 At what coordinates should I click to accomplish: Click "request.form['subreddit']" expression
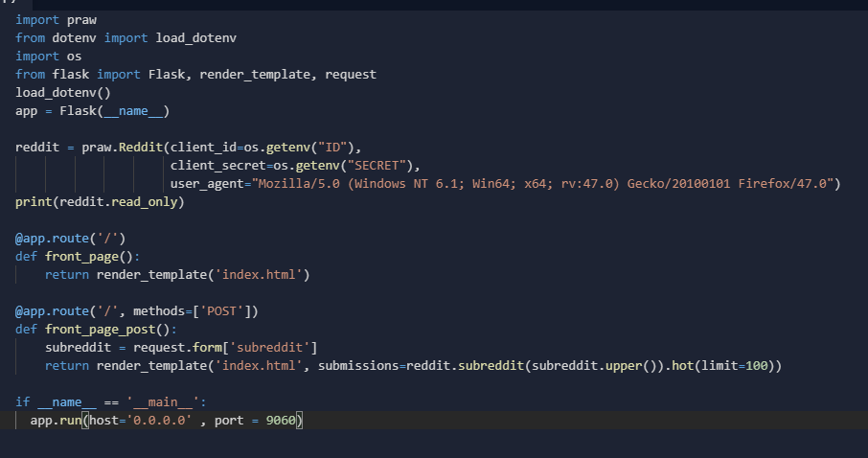pyautogui.click(x=225, y=349)
